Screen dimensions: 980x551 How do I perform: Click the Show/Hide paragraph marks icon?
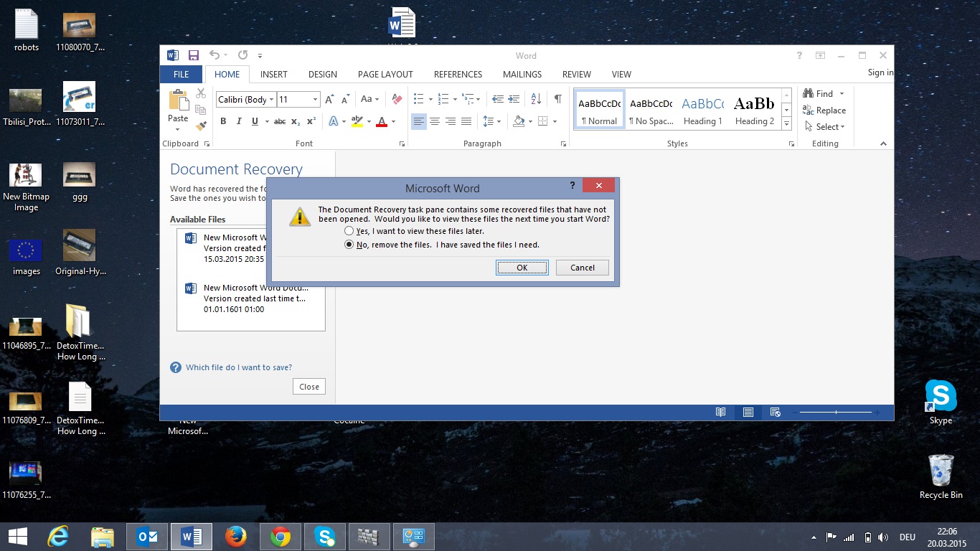click(x=557, y=99)
